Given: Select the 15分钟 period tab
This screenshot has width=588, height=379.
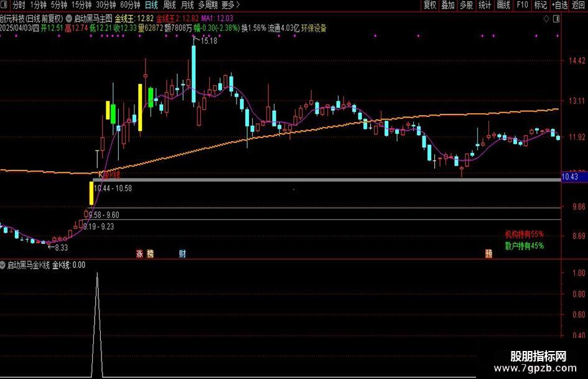Looking at the screenshot, I should (82, 5).
